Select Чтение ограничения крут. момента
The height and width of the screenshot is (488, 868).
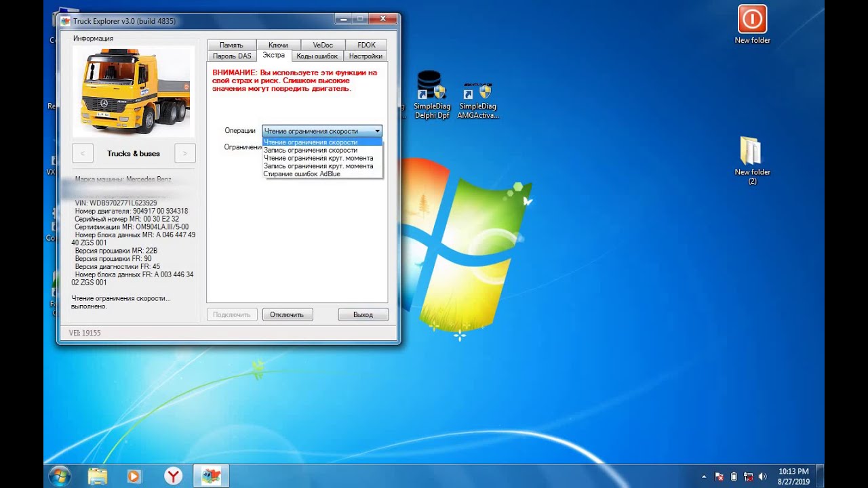pyautogui.click(x=322, y=158)
